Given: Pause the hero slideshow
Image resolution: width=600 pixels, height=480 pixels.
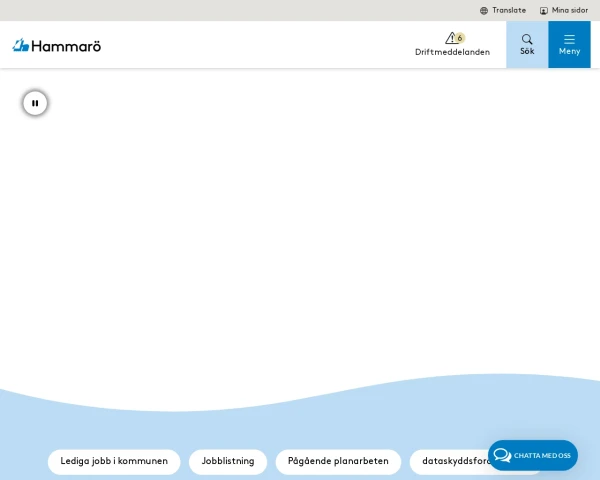Looking at the screenshot, I should [35, 103].
